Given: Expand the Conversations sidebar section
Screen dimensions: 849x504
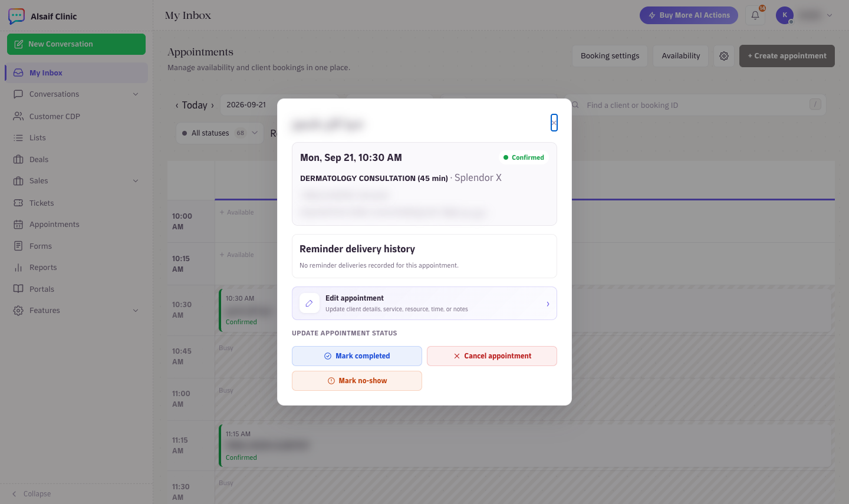Looking at the screenshot, I should click(136, 94).
